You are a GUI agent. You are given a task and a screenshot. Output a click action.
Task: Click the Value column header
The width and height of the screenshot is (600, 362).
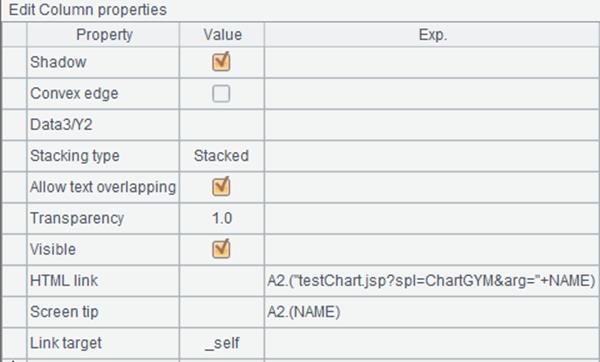point(222,35)
